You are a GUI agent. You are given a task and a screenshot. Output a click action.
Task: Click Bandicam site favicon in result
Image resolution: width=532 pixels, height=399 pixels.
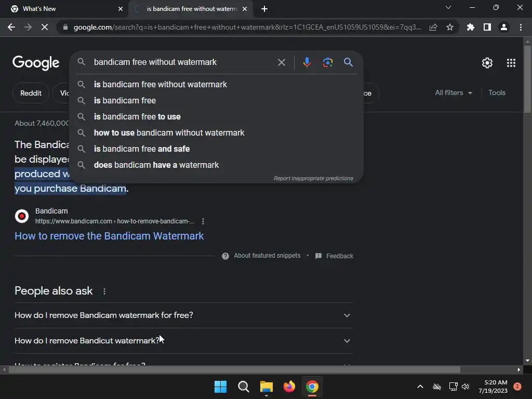(22, 216)
